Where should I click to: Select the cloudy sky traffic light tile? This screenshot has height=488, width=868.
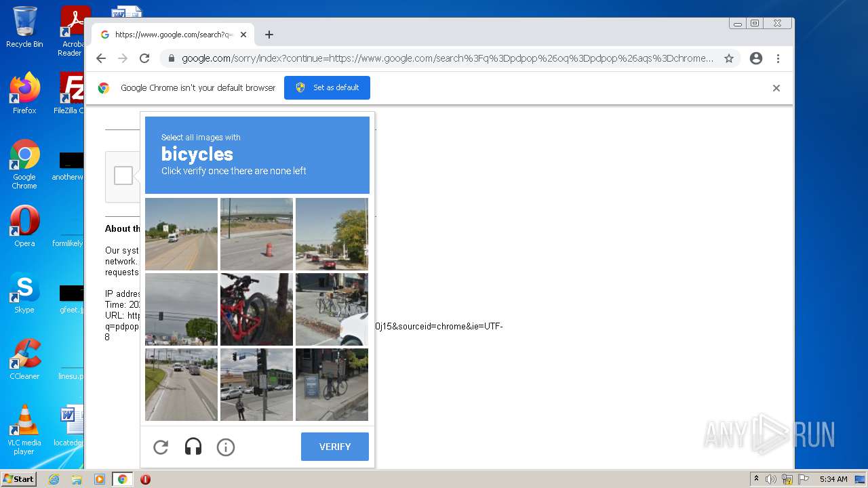pos(181,309)
